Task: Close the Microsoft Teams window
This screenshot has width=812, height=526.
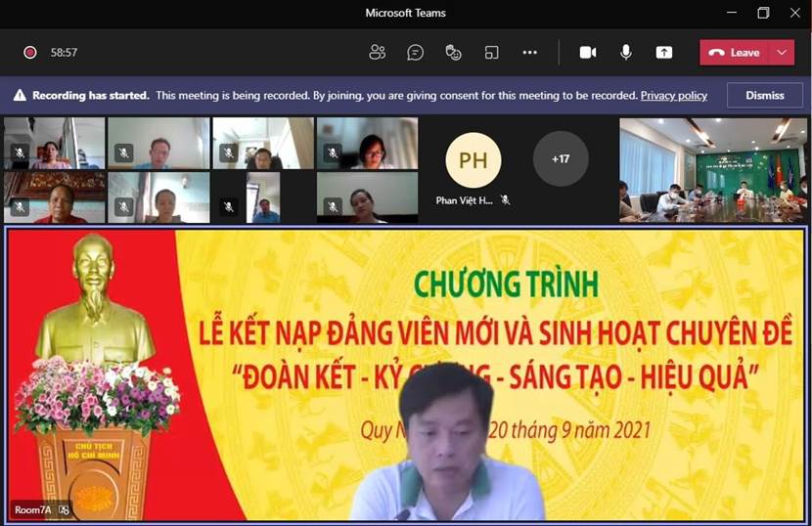Action: (x=795, y=13)
